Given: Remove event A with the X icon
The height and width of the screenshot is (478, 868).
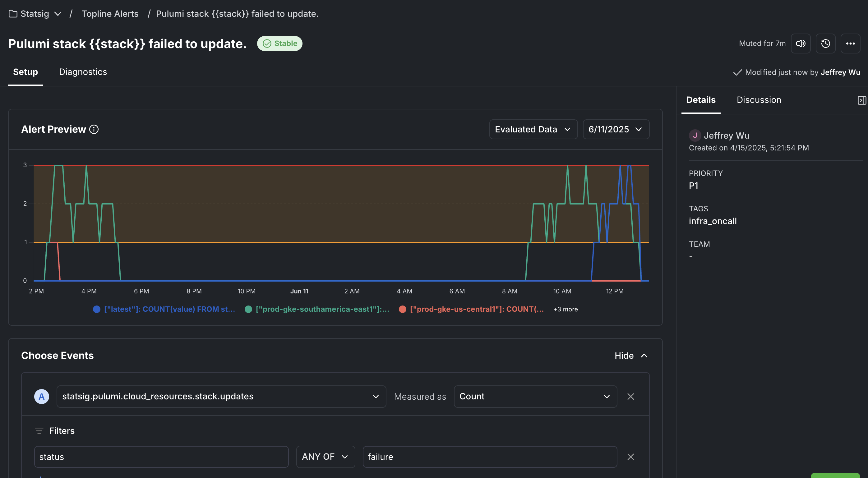Looking at the screenshot, I should coord(630,397).
